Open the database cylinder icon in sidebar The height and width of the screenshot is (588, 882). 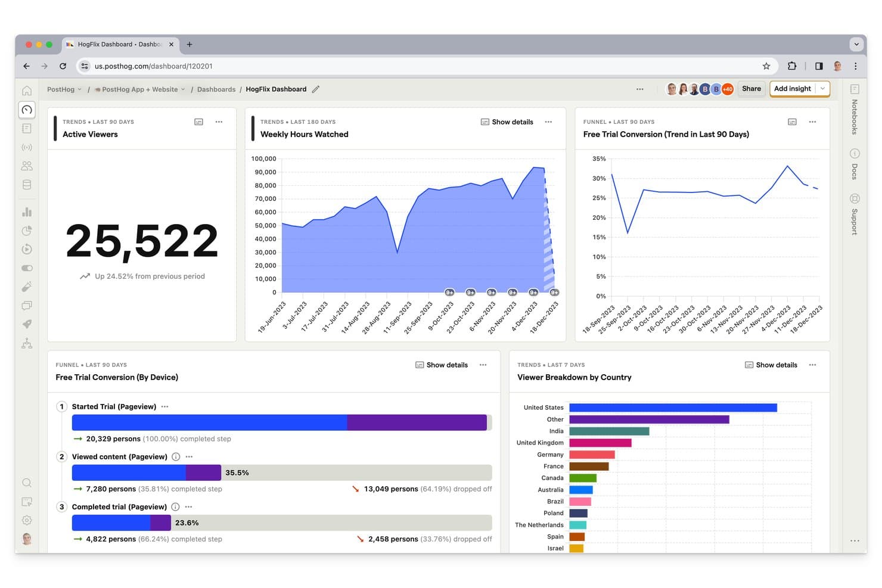pyautogui.click(x=27, y=185)
